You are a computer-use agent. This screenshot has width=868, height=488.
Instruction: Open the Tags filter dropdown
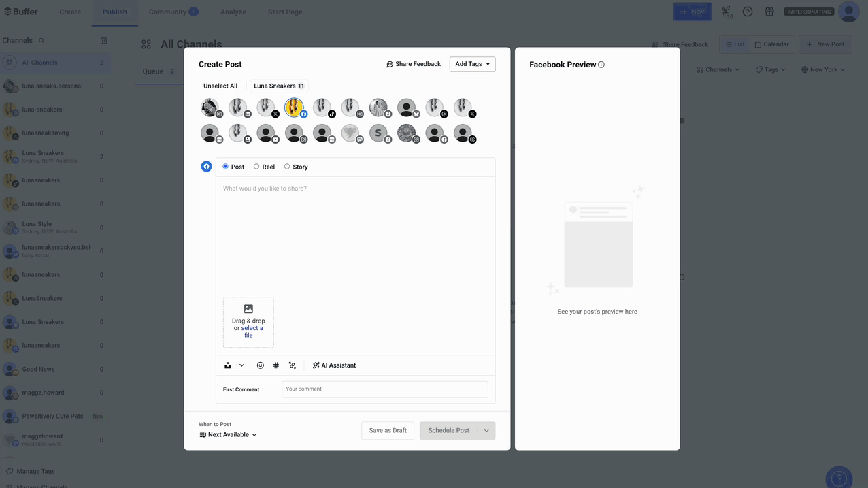(770, 69)
